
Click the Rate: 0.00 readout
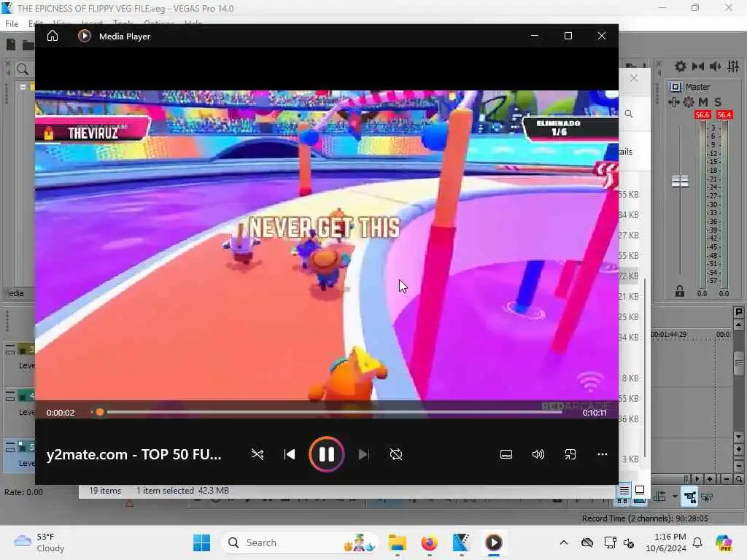(x=23, y=492)
